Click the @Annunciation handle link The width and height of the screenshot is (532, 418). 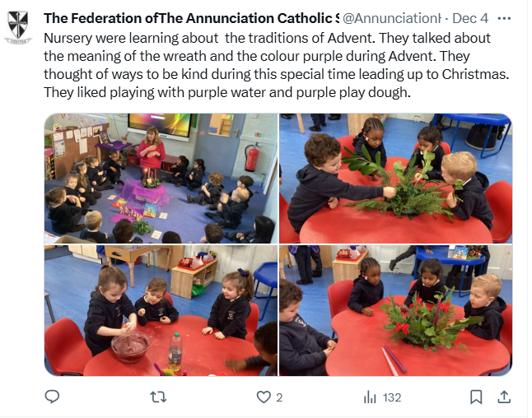point(392,18)
